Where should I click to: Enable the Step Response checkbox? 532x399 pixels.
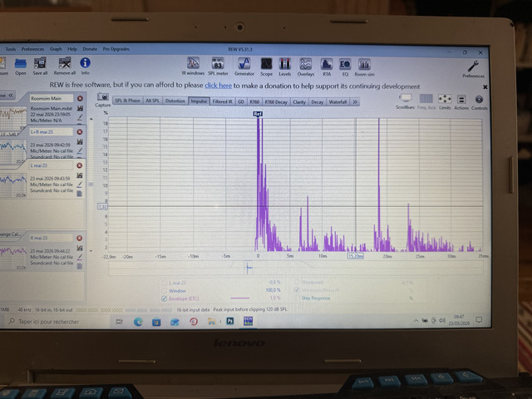(x=297, y=298)
